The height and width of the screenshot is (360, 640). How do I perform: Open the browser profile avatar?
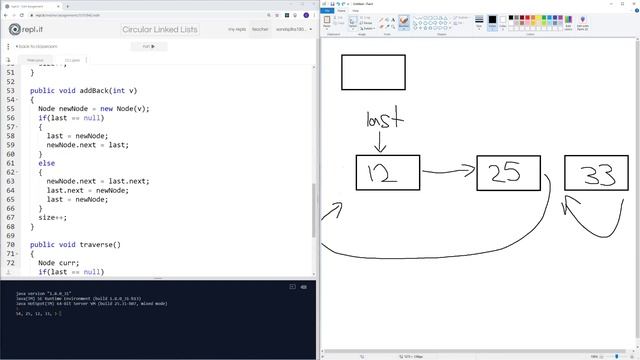(x=306, y=15)
